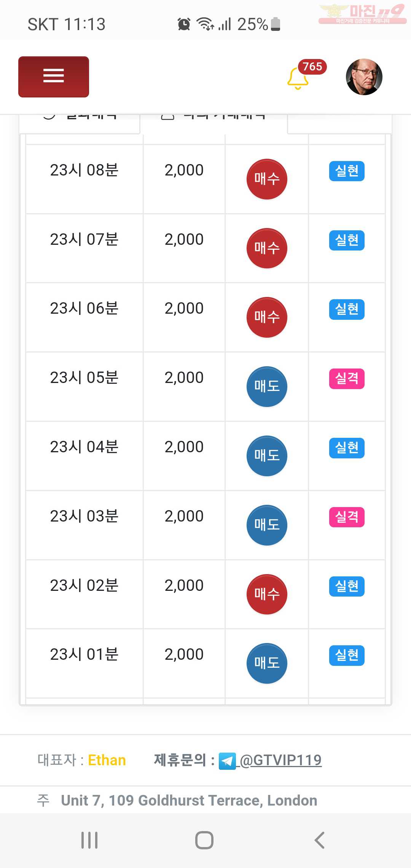Tap the 매도 badge in 23시 01분 row
Screen dimensions: 411x868
(x=267, y=663)
